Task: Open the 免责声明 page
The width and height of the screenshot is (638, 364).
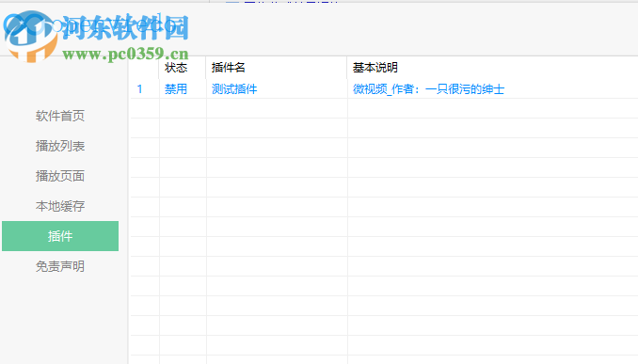Action: click(60, 266)
